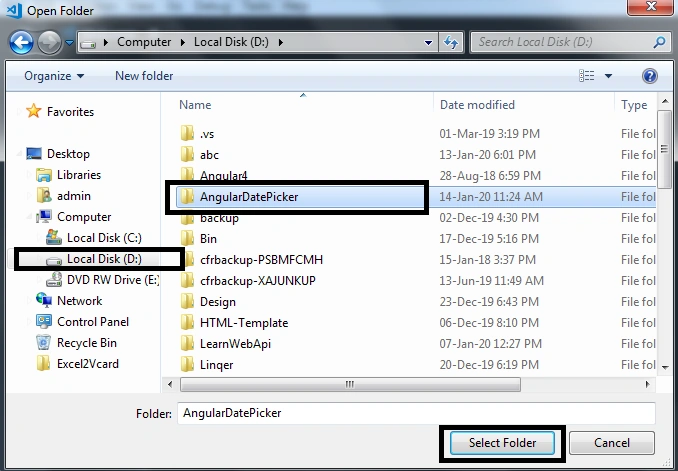Click the Linqer folder icon
This screenshot has height=471, width=678.
187,364
